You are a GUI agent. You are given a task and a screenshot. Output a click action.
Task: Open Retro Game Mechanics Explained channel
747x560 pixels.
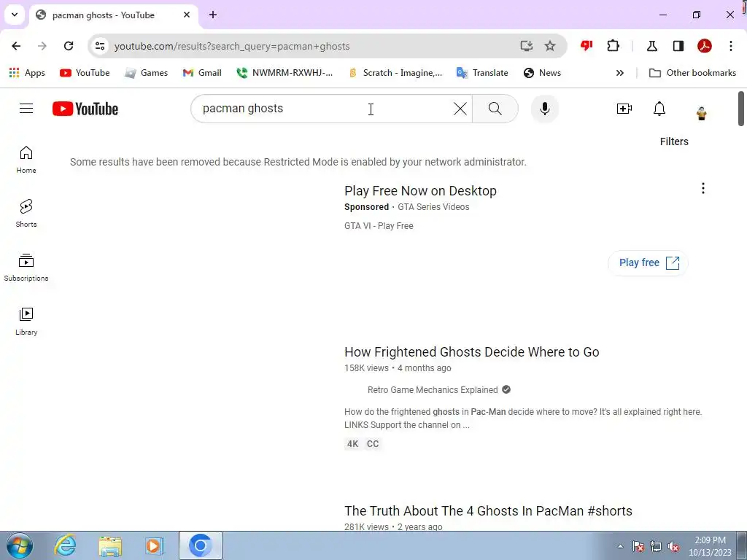433,390
